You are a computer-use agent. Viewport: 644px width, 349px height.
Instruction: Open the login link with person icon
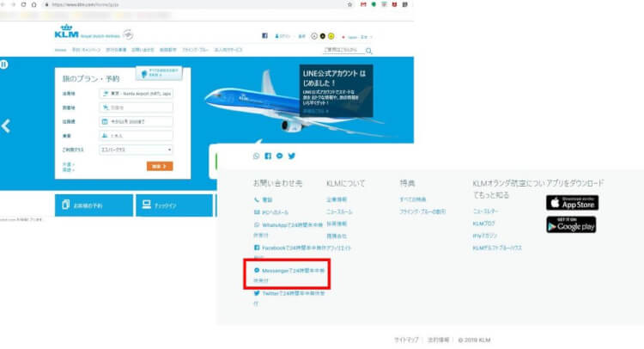click(x=283, y=37)
